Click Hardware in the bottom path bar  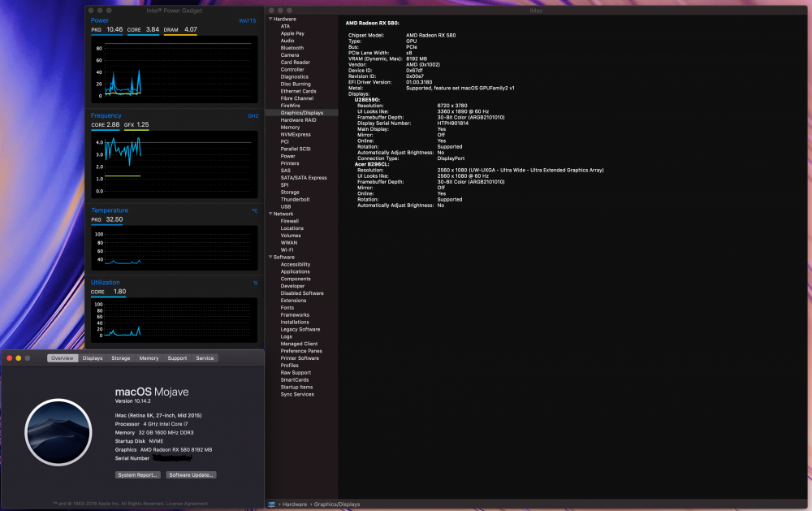pos(295,505)
